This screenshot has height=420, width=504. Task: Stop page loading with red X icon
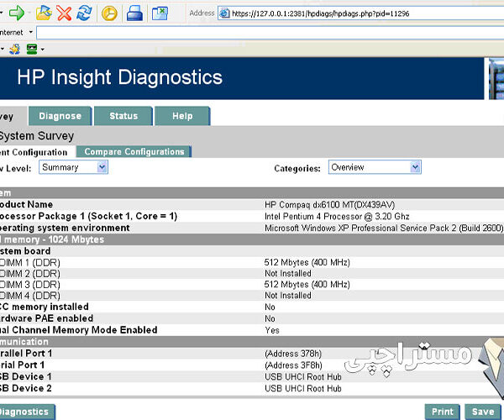pyautogui.click(x=64, y=13)
